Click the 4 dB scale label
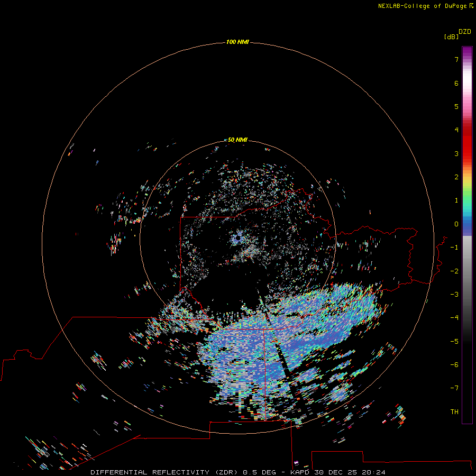The image size is (476, 476). 456,130
